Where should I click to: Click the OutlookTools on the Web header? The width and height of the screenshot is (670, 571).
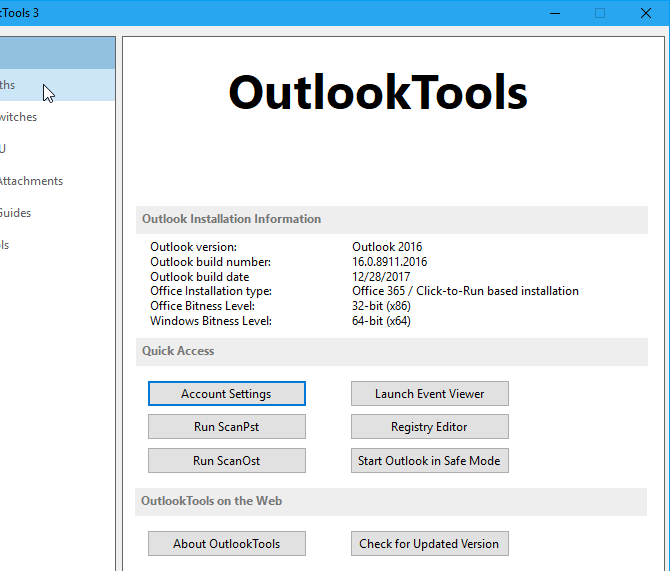pyautogui.click(x=391, y=501)
